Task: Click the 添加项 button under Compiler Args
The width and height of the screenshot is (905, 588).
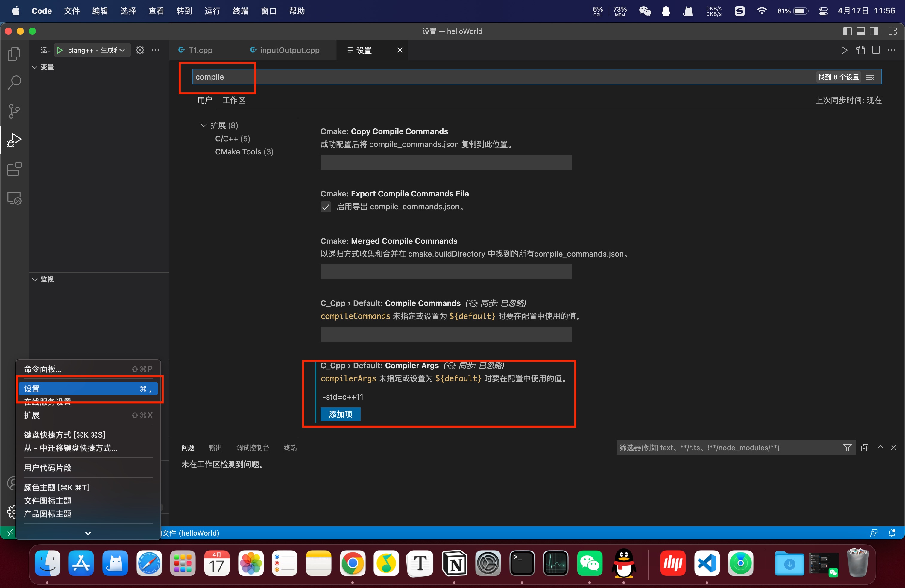Action: coord(340,414)
